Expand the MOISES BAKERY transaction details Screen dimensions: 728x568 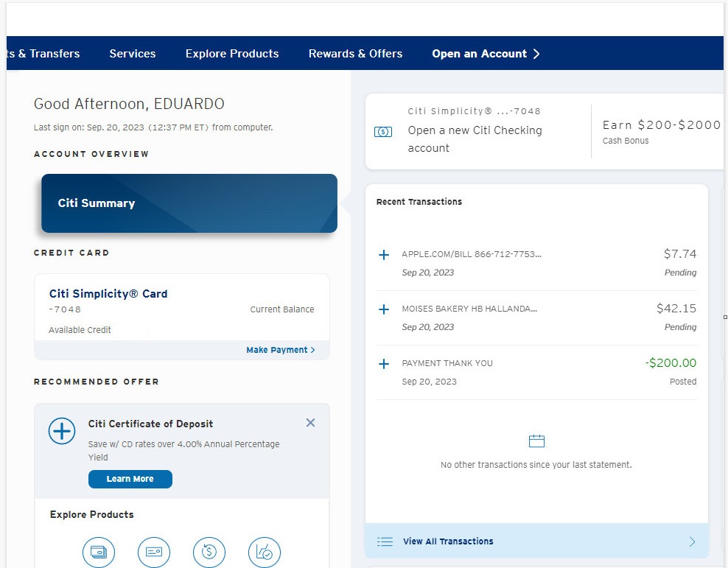[383, 309]
